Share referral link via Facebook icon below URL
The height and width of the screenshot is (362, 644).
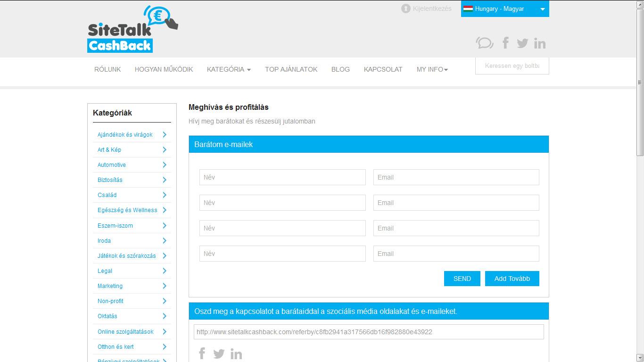click(202, 354)
